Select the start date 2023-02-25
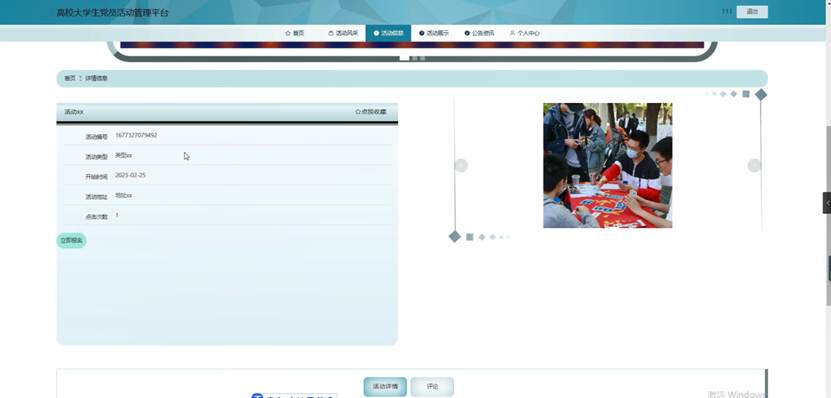Image resolution: width=831 pixels, height=398 pixels. [x=130, y=175]
